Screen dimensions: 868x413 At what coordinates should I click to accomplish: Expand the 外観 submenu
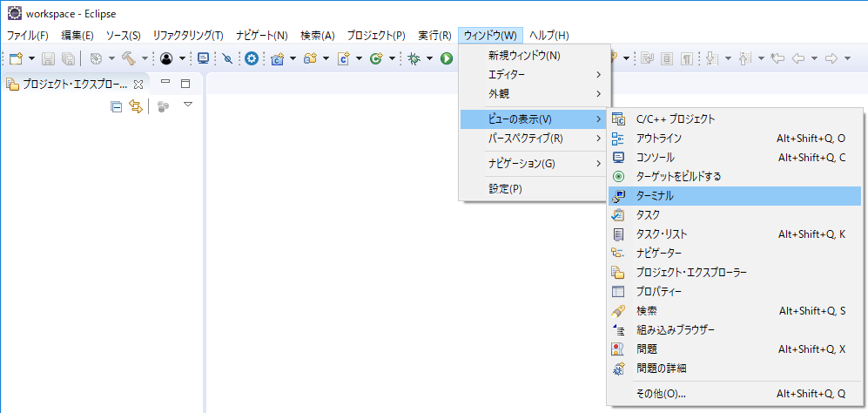point(535,94)
